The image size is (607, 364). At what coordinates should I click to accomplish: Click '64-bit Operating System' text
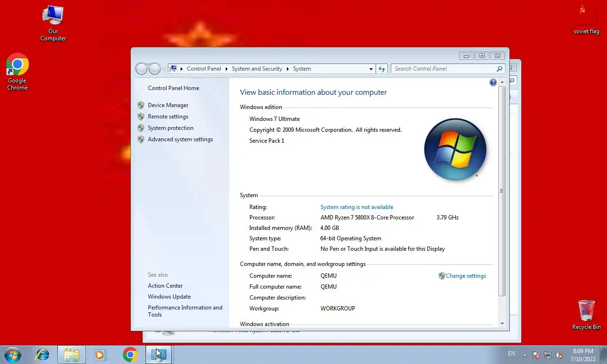[x=350, y=238]
